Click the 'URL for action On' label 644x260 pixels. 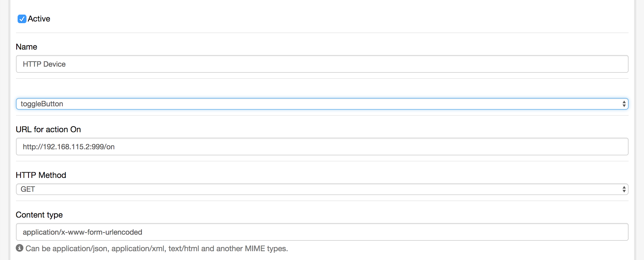[48, 129]
